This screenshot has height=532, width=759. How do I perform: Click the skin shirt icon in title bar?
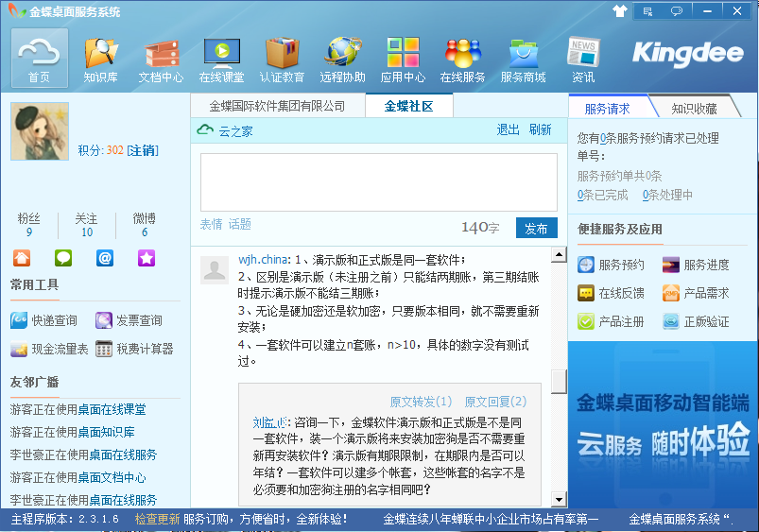pyautogui.click(x=620, y=10)
